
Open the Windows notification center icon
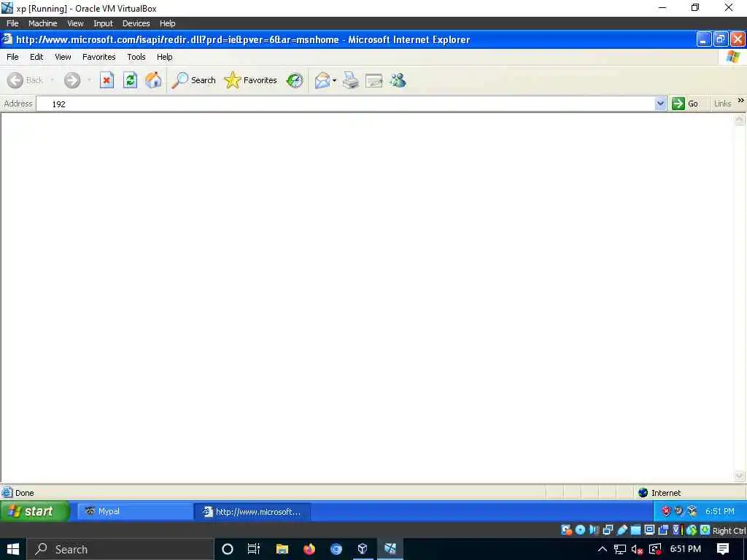[723, 549]
